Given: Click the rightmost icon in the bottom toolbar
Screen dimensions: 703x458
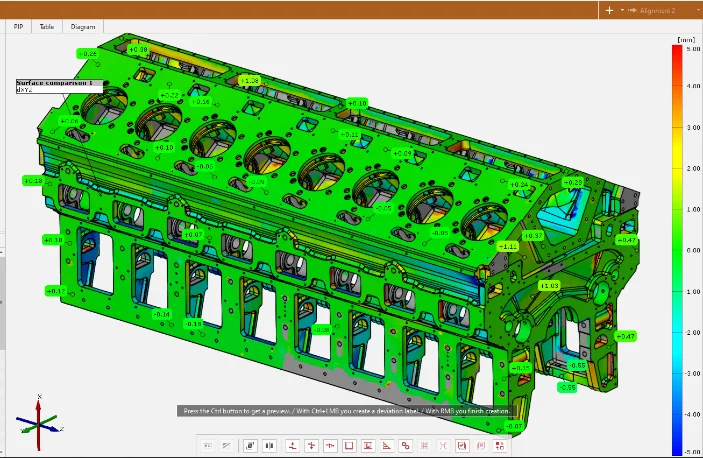Looking at the screenshot, I should [x=499, y=446].
